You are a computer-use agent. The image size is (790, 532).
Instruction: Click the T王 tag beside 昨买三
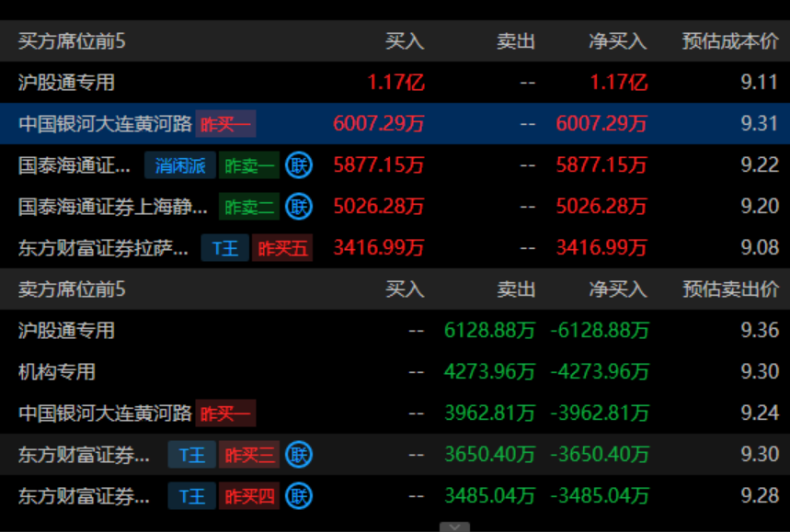click(192, 455)
